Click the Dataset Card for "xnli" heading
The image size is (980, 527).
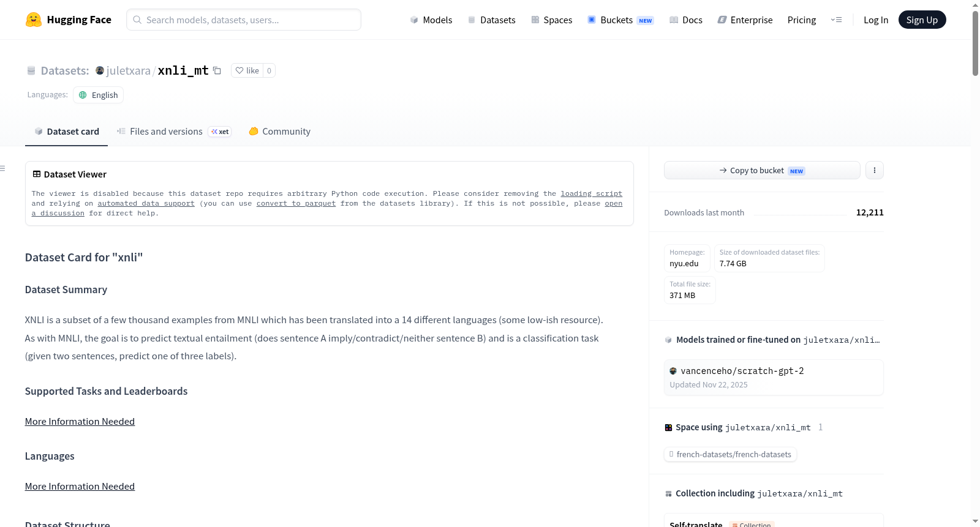pyautogui.click(x=84, y=257)
